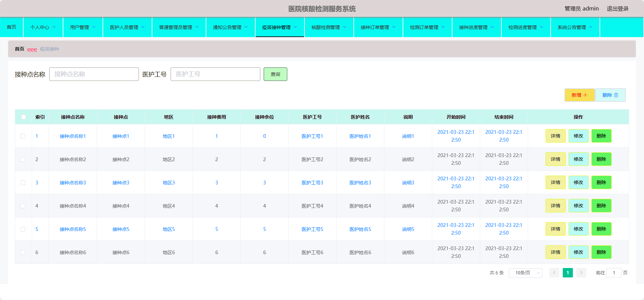644x300 pixels.
Task: Click 删除 for row 接种点名称3
Action: [601, 182]
